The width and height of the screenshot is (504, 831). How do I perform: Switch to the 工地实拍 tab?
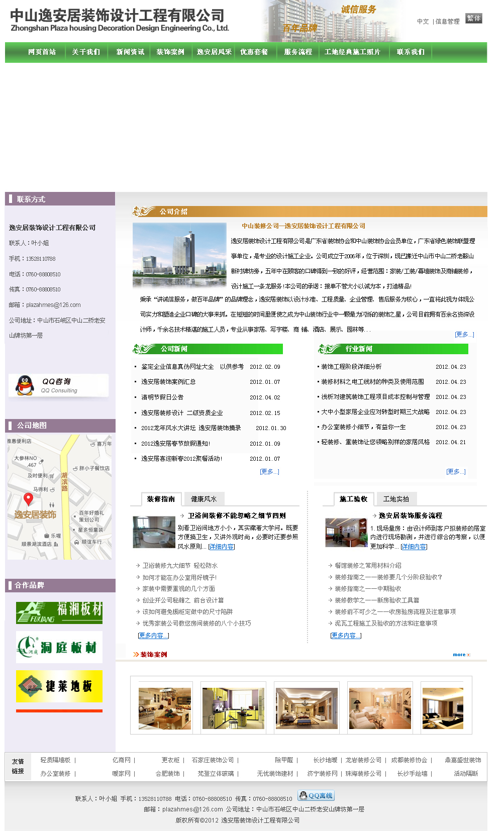coord(396,499)
